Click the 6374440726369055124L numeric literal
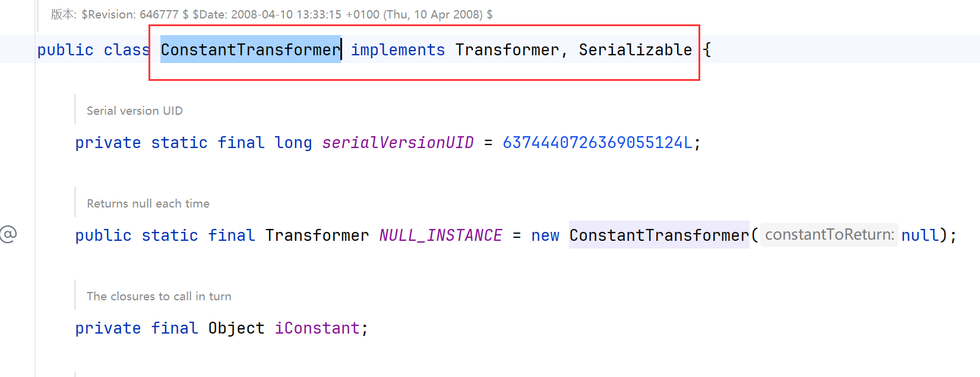Viewport: 980px width, 377px height. [x=598, y=143]
